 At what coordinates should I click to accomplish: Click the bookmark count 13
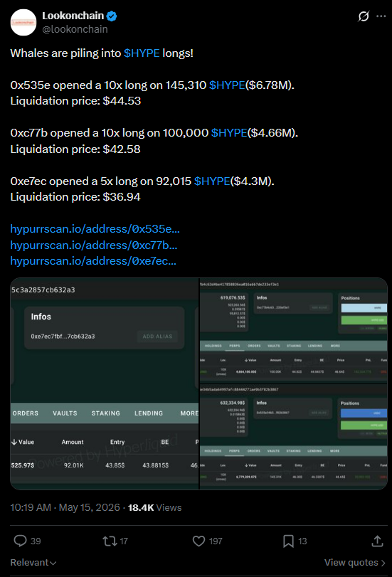click(302, 541)
